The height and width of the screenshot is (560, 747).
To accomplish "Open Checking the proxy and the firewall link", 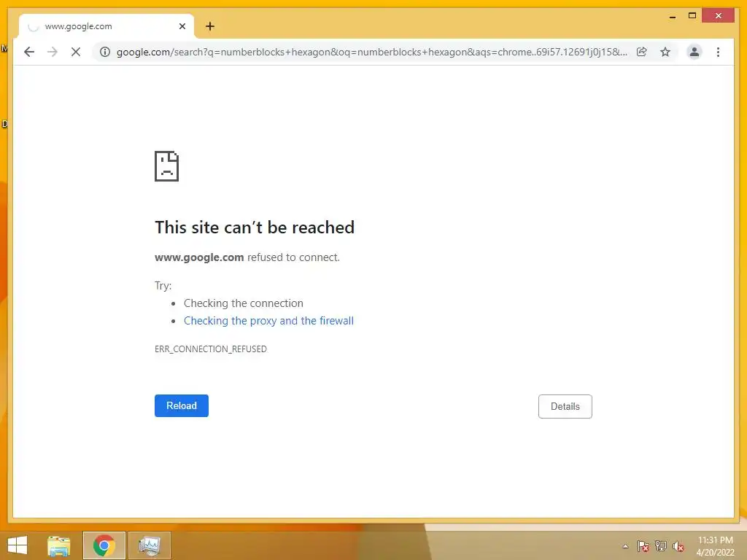I will coord(268,321).
